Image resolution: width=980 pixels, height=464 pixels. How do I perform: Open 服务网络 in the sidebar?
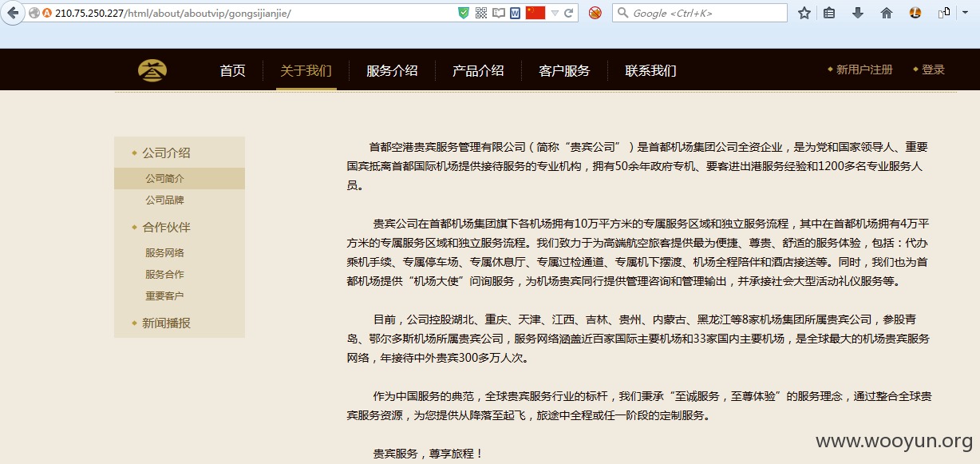coord(164,252)
